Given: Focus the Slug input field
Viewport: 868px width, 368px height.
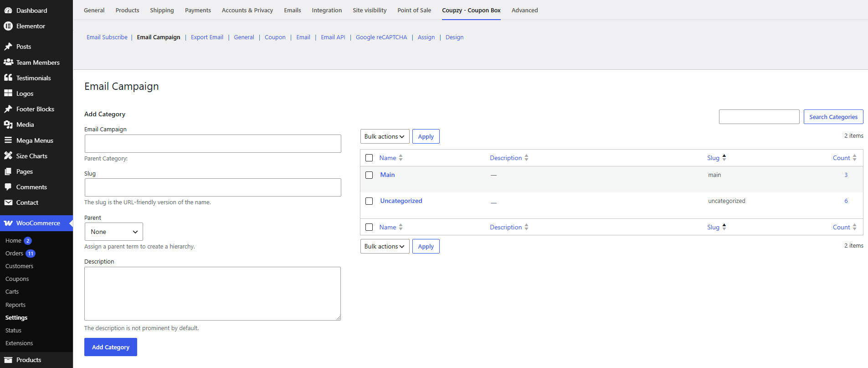Looking at the screenshot, I should click(x=213, y=187).
